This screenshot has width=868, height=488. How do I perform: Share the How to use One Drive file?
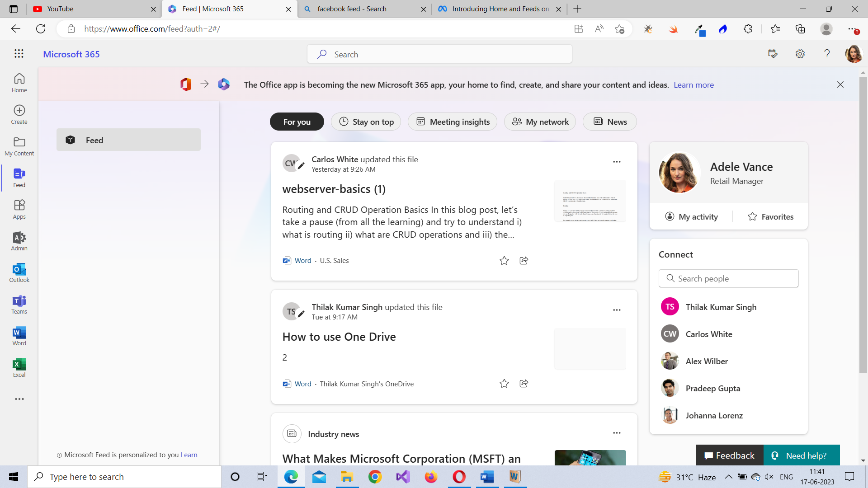(x=524, y=384)
